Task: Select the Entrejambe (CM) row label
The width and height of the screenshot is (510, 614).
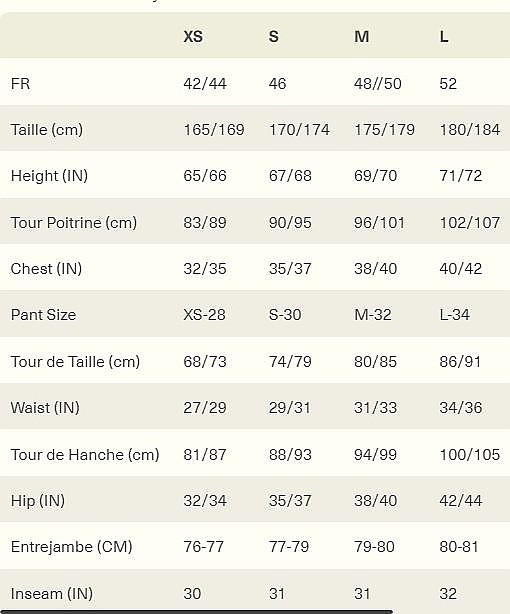Action: 72,547
